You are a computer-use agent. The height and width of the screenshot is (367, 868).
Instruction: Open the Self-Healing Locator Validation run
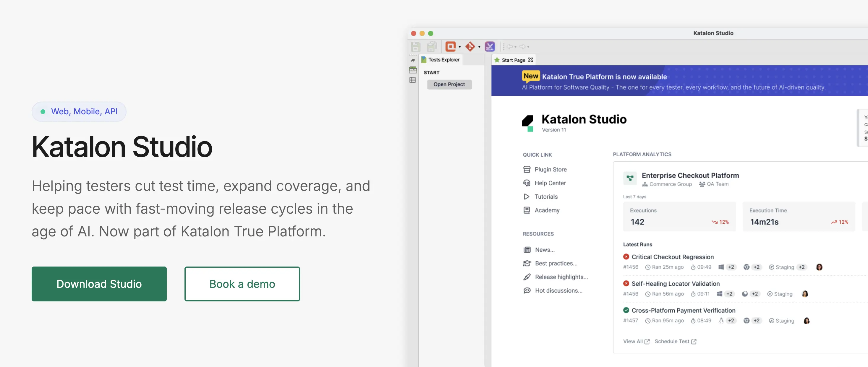pos(676,283)
